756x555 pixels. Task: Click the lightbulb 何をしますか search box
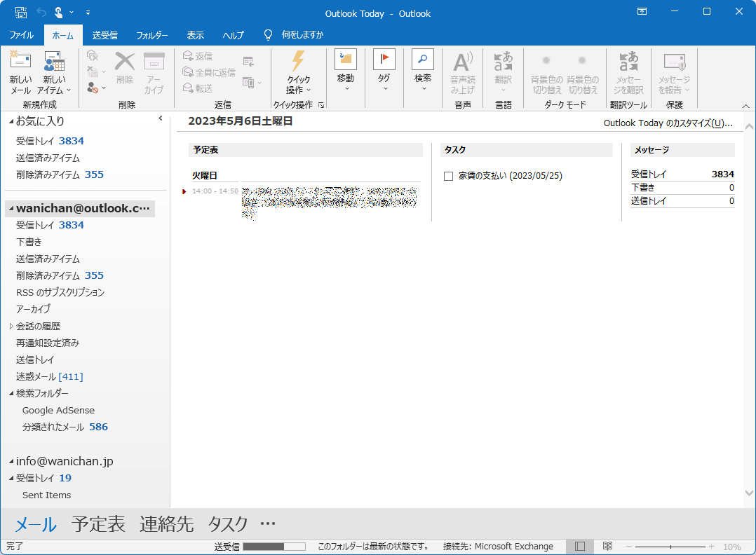tap(294, 35)
